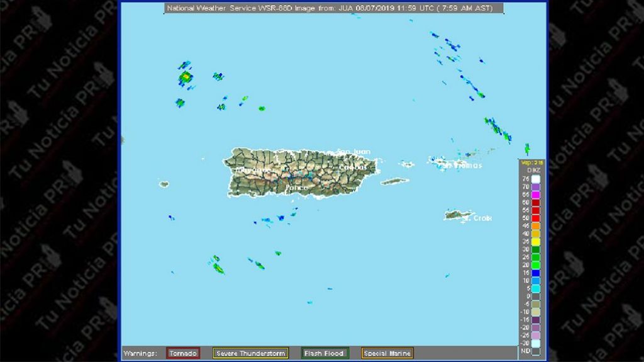The height and width of the screenshot is (362, 644).
Task: Click the Mayaguez city label
Action: point(253,171)
